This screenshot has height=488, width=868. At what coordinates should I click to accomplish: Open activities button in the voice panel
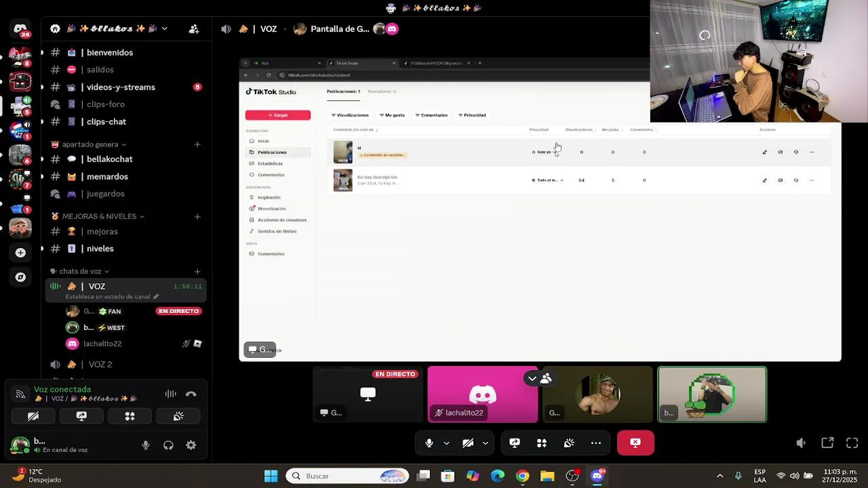(130, 416)
